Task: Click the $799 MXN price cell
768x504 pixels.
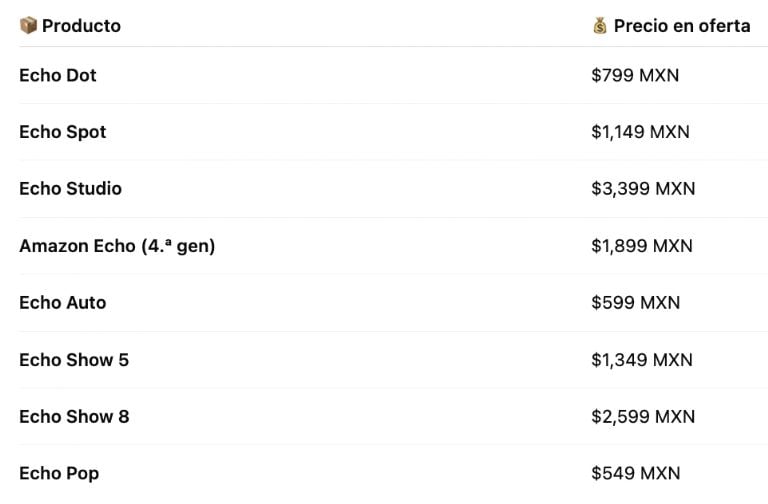Action: point(635,75)
